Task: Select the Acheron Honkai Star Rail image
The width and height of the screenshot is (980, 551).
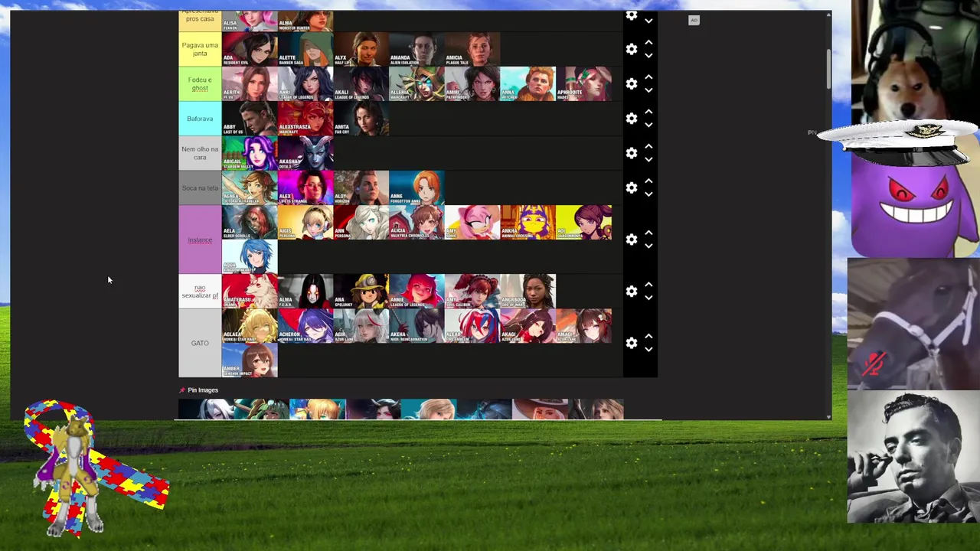Action: click(x=305, y=325)
